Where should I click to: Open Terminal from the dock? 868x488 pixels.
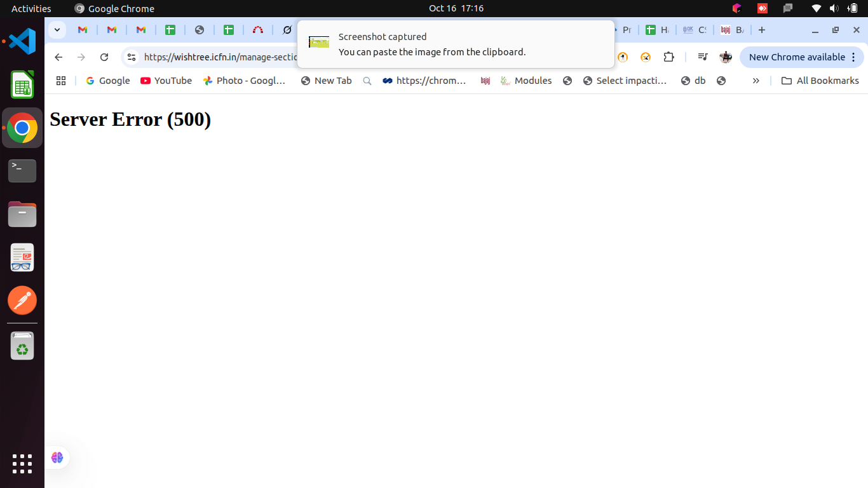click(x=22, y=171)
